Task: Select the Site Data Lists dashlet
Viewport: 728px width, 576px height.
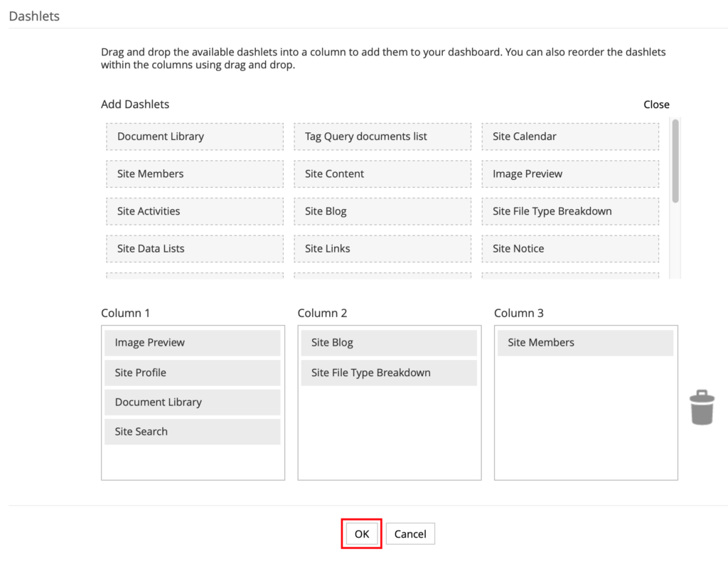Action: (x=195, y=249)
